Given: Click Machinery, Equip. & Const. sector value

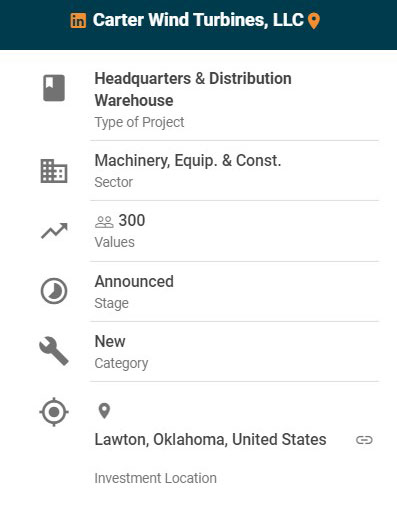Looking at the screenshot, I should tap(188, 161).
